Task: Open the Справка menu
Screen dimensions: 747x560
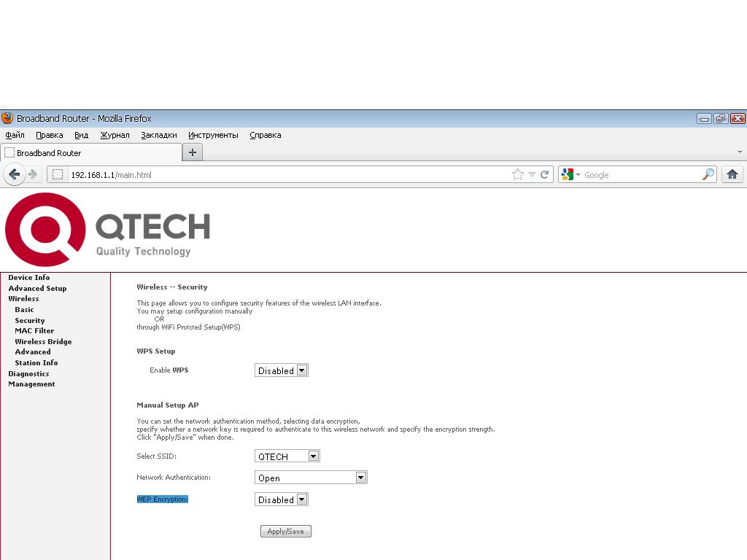Action: pos(266,135)
